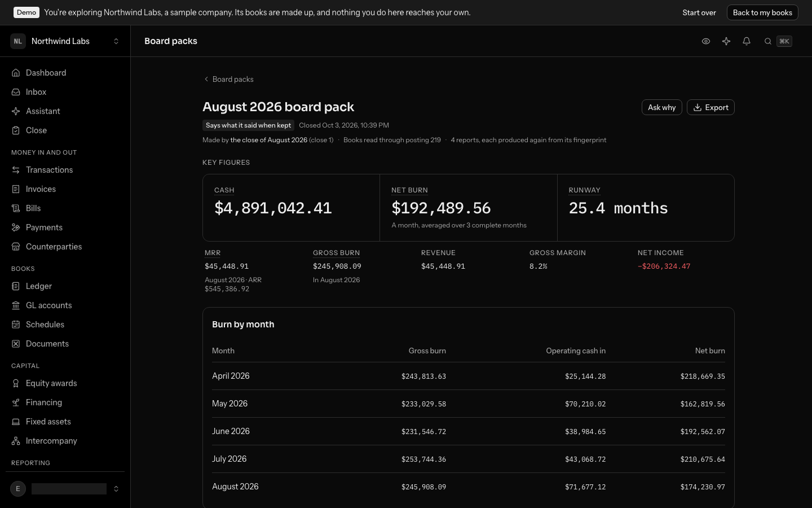Screen dimensions: 812x508
Task: Open GL accounts from the sidebar
Action: click(x=65, y=305)
